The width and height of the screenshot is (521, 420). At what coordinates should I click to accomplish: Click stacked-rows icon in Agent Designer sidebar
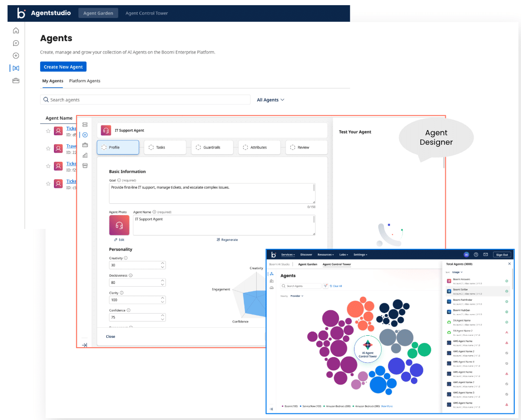85,124
